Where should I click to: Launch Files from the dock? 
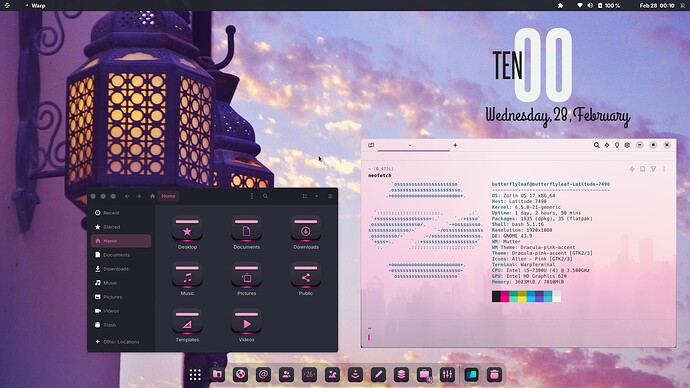point(217,375)
